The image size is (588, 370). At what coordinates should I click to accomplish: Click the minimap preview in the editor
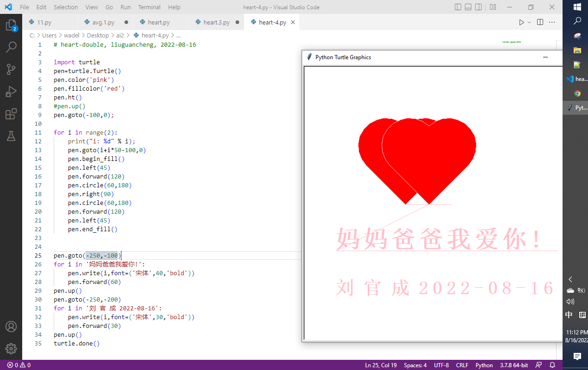pyautogui.click(x=511, y=42)
